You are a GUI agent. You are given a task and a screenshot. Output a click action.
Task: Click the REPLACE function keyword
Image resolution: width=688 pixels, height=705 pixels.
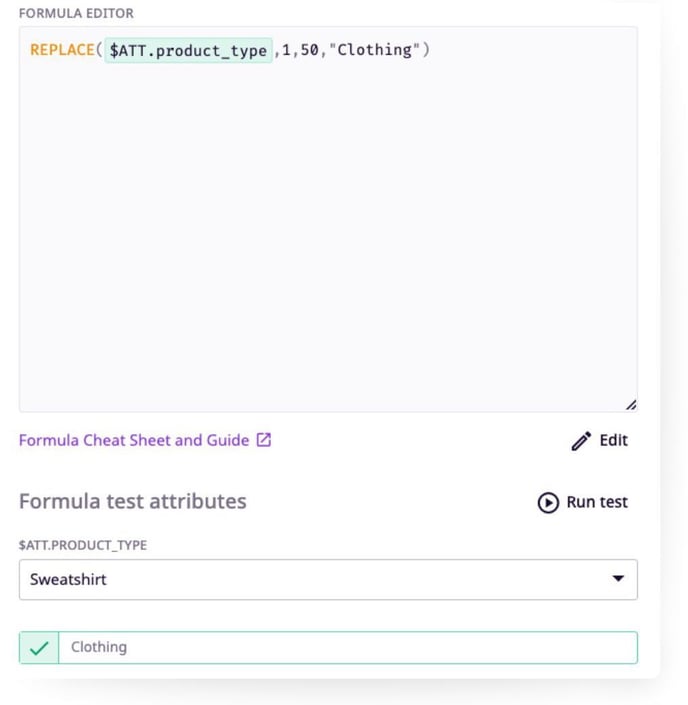[x=62, y=51]
